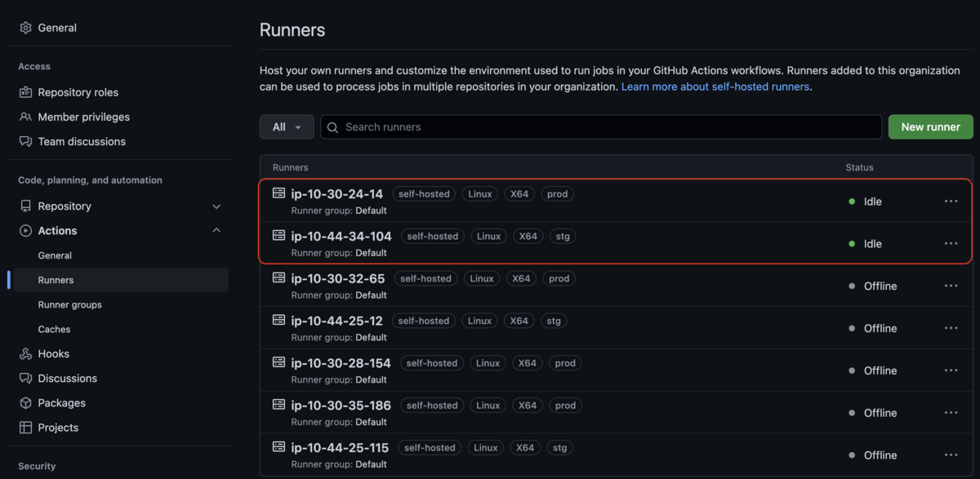Go to Member privileges
Image resolution: width=980 pixels, height=479 pixels.
[x=83, y=117]
